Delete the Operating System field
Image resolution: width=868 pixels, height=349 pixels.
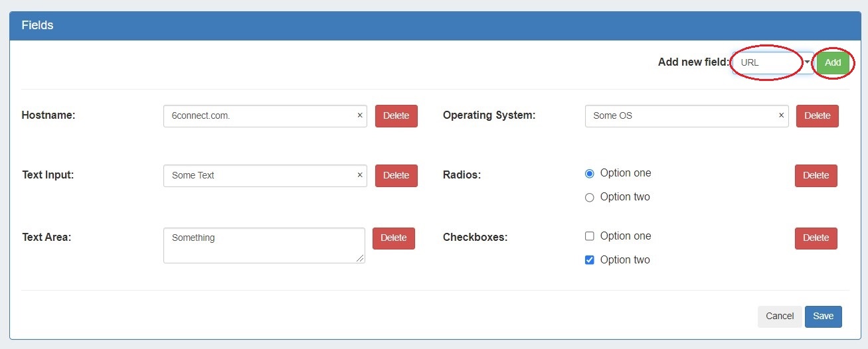click(817, 115)
